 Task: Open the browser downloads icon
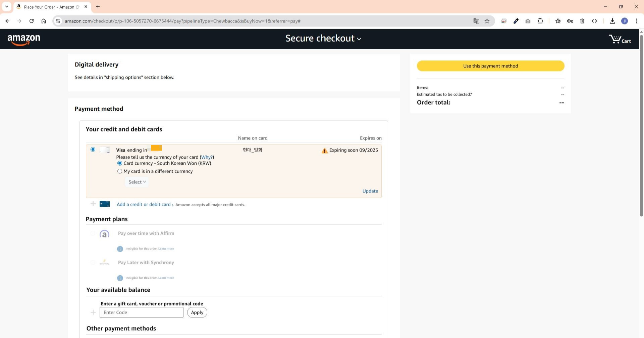(612, 21)
